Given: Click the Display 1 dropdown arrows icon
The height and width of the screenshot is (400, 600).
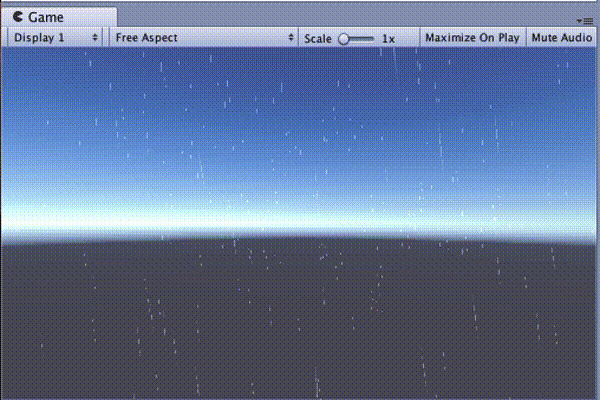Looking at the screenshot, I should click(95, 38).
